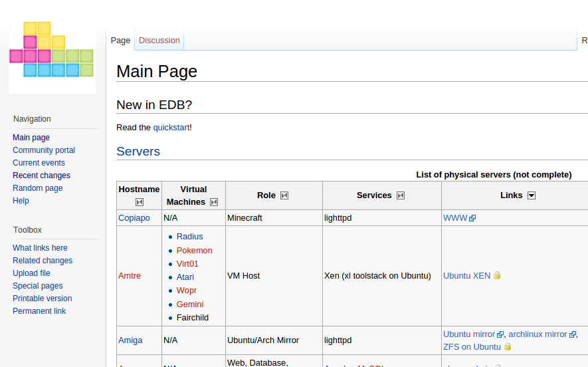588x367 pixels.
Task: Click the Role column sort icon
Action: (x=284, y=195)
